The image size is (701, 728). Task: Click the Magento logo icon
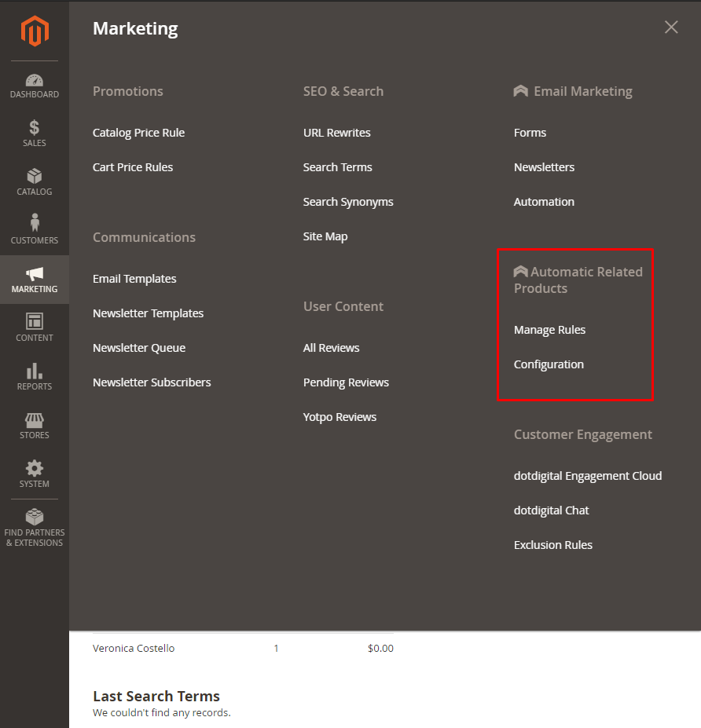coord(35,31)
